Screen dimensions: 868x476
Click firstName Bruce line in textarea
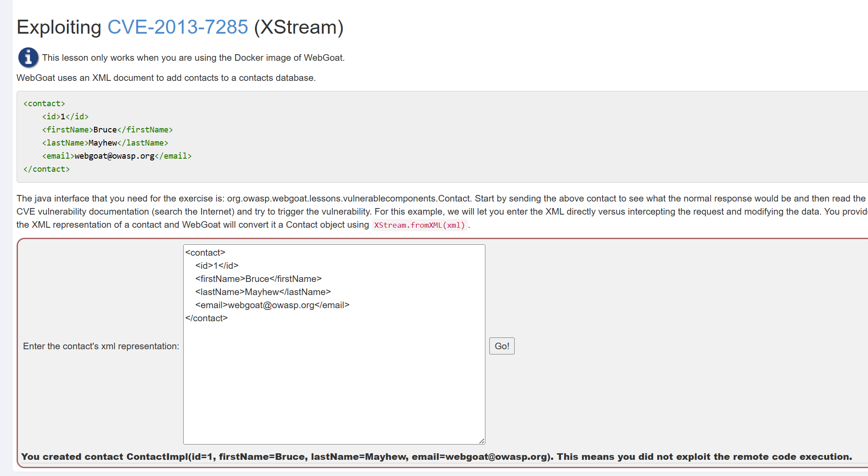tap(258, 279)
